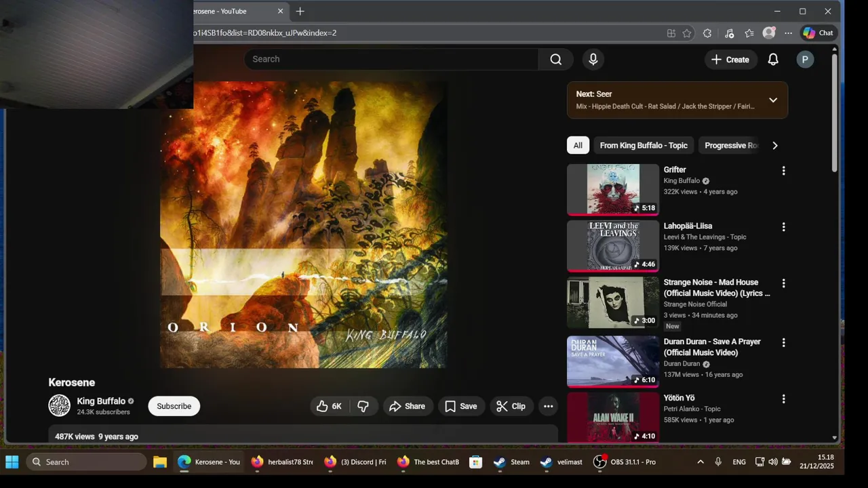
Task: Open Lahopää-Liisa video thumbnail
Action: [x=613, y=246]
